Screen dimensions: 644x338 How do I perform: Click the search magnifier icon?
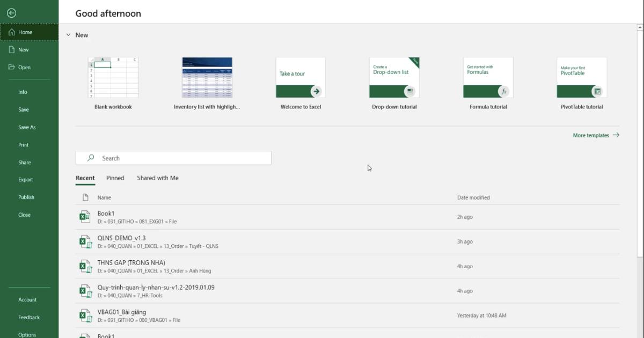tap(90, 158)
